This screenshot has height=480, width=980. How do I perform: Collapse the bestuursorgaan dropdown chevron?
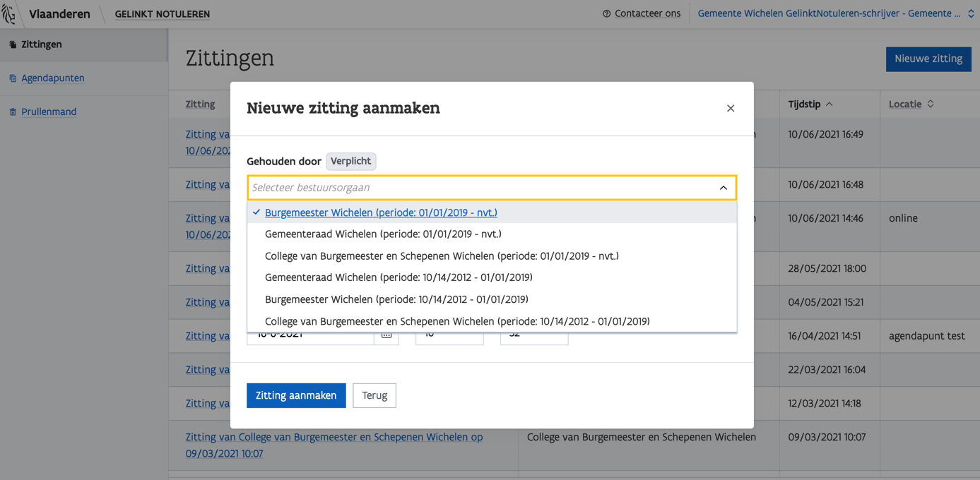pos(723,188)
